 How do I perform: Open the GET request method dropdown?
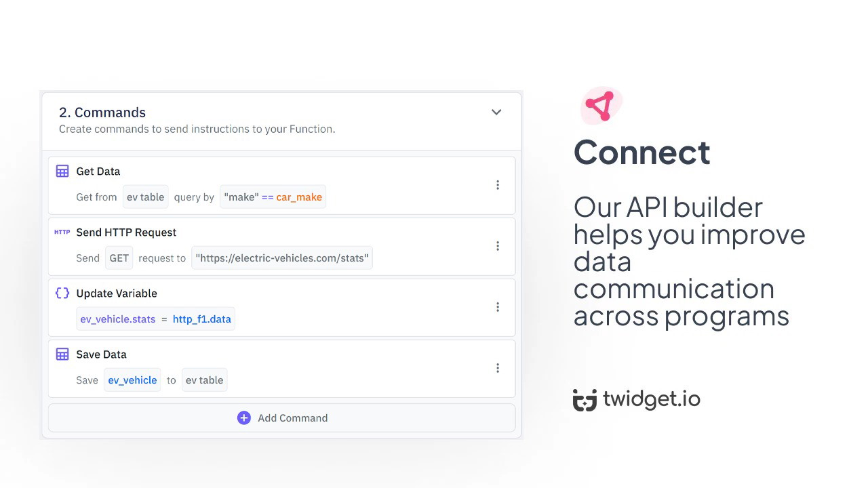(119, 258)
